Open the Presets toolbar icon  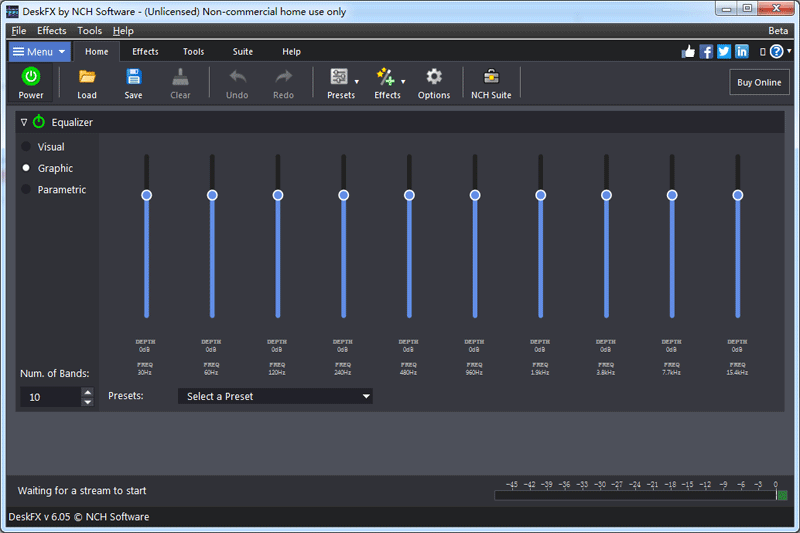[x=339, y=84]
